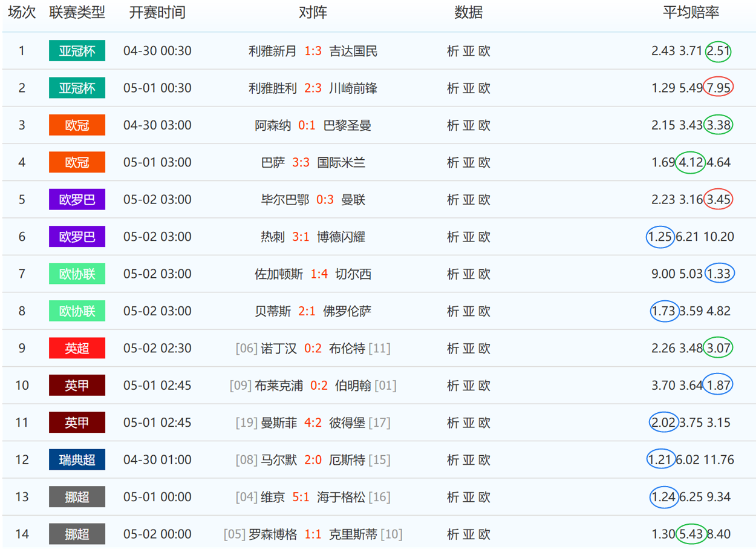
Task: Click the 4.12 draw odds value
Action: (x=691, y=163)
